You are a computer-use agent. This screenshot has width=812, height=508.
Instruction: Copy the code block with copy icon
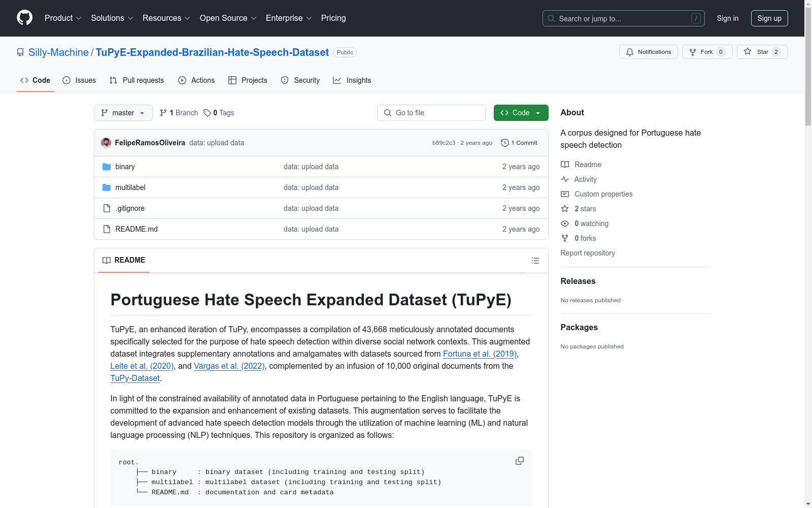[x=519, y=461]
